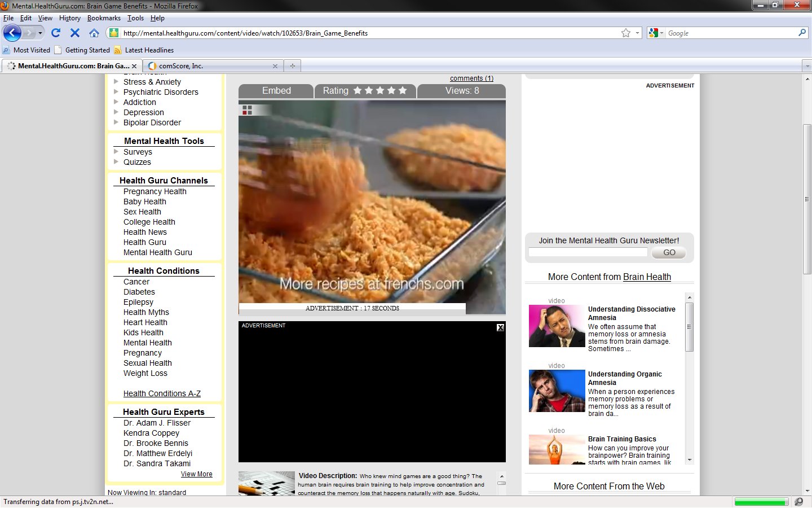Click the Embed video tab
The width and height of the screenshot is (812, 508).
point(276,91)
